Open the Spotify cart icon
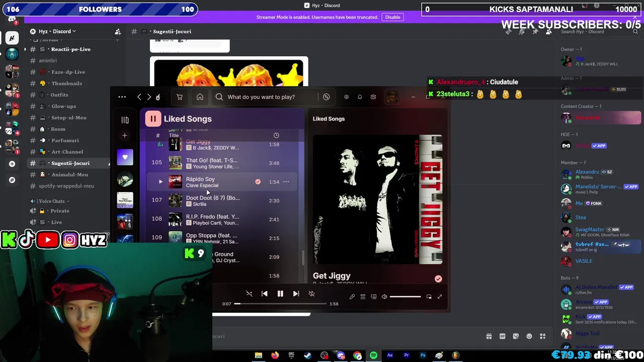Viewport: 644px width, 362px height. click(x=180, y=97)
